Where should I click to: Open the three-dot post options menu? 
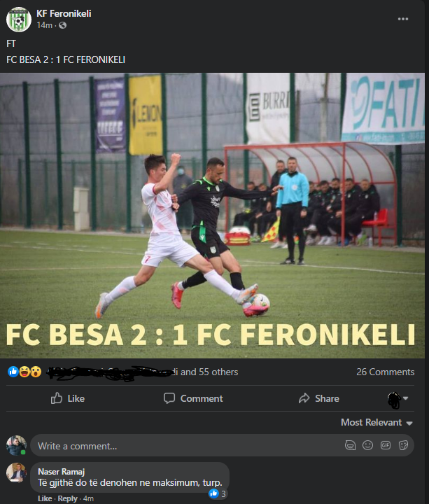click(x=402, y=19)
